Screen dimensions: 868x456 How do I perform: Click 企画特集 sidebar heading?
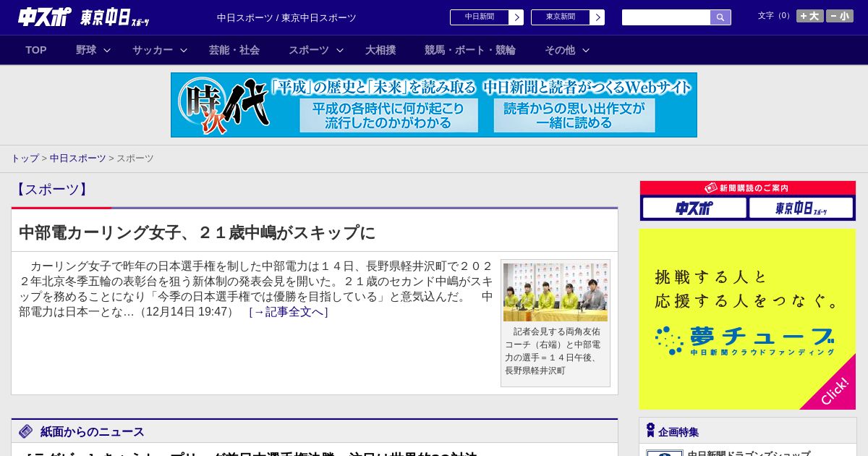click(x=678, y=432)
